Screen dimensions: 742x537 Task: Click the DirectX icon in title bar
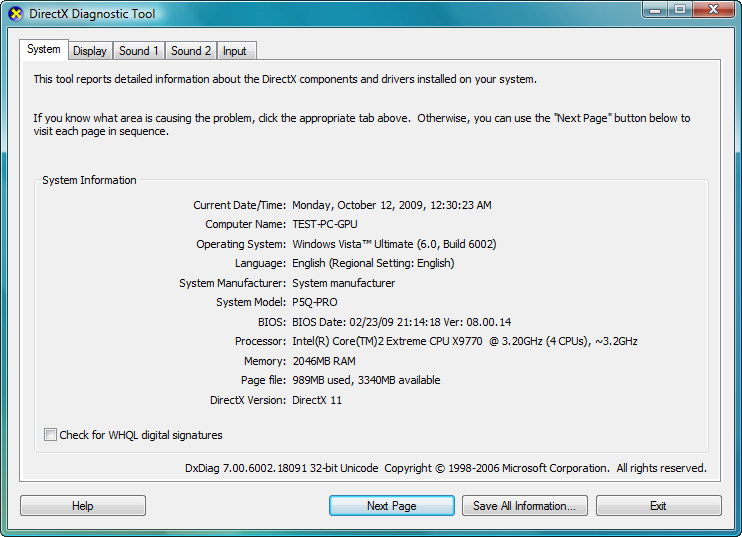coord(16,14)
